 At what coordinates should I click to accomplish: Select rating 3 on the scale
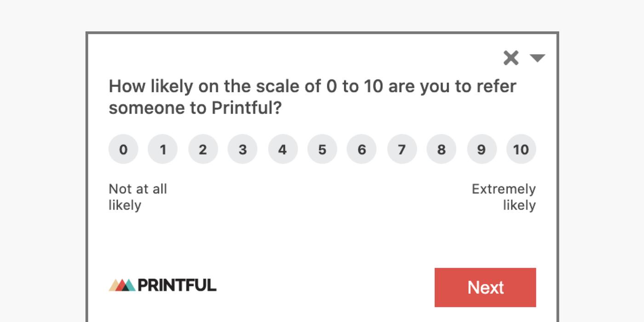click(x=242, y=149)
